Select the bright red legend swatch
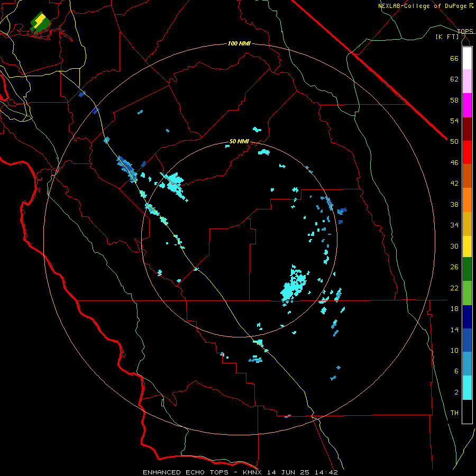Viewport: 476px width, 476px height. click(x=467, y=152)
